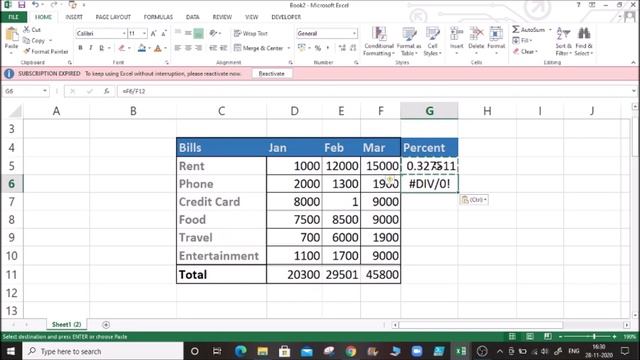Open File Explorer from the taskbar
Screen dimensions: 640x360
pyautogui.click(x=262, y=351)
